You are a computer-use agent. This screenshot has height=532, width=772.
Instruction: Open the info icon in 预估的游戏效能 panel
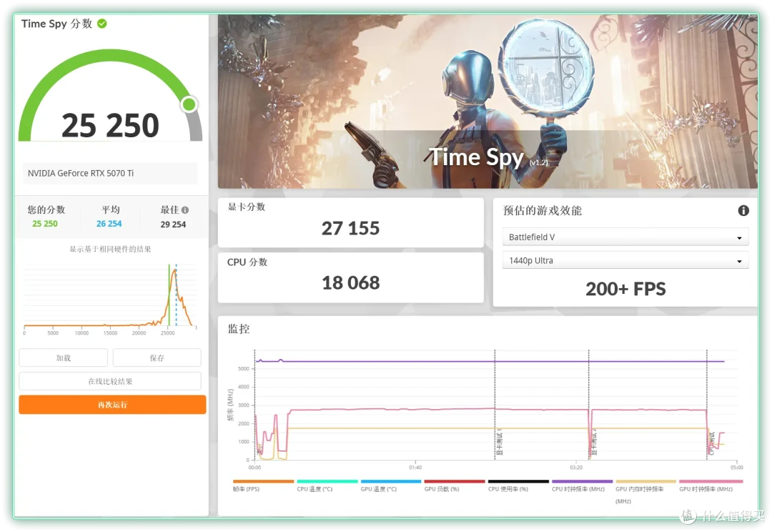click(743, 211)
